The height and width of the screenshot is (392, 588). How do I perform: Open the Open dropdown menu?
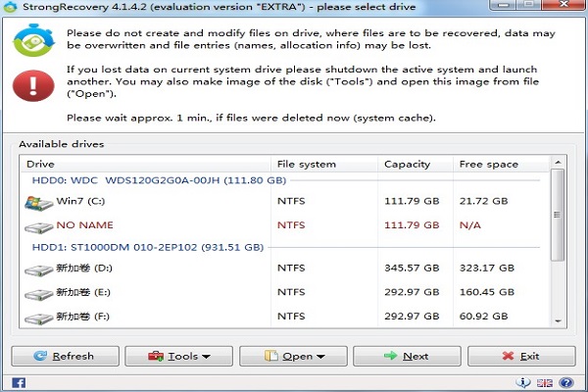click(293, 356)
